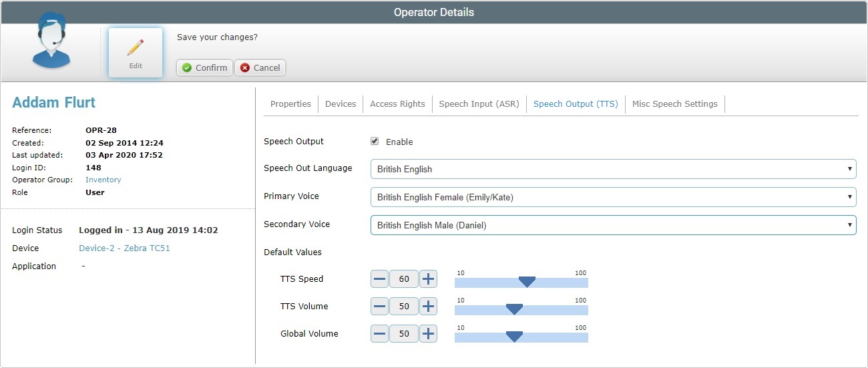Click the TTS Volume slider handle
This screenshot has width=868, height=368.
click(514, 309)
